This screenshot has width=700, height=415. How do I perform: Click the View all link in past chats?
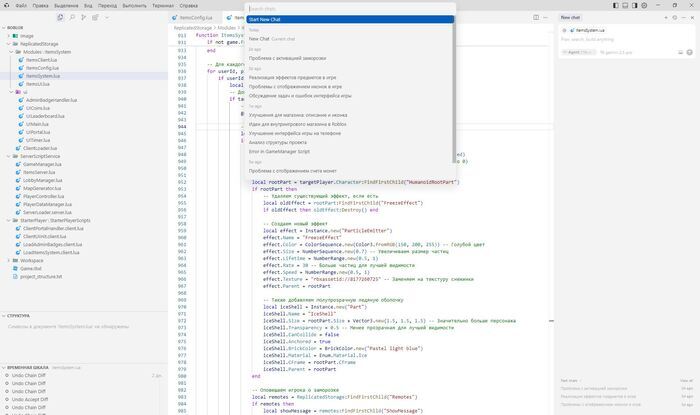point(686,381)
